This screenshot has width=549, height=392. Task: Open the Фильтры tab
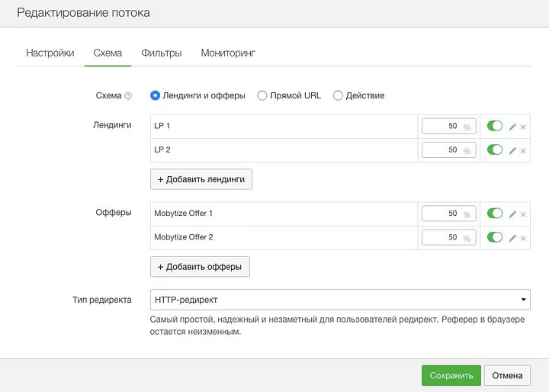162,53
